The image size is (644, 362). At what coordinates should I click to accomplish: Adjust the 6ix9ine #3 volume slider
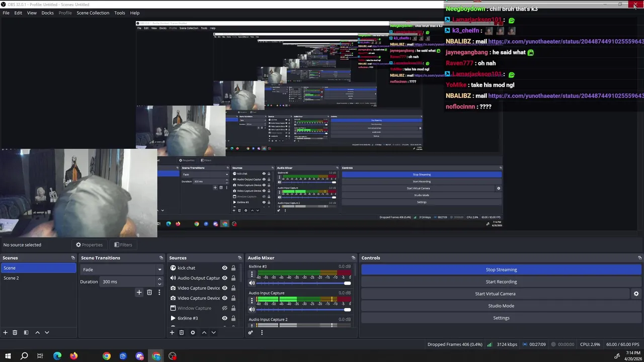coord(304,283)
